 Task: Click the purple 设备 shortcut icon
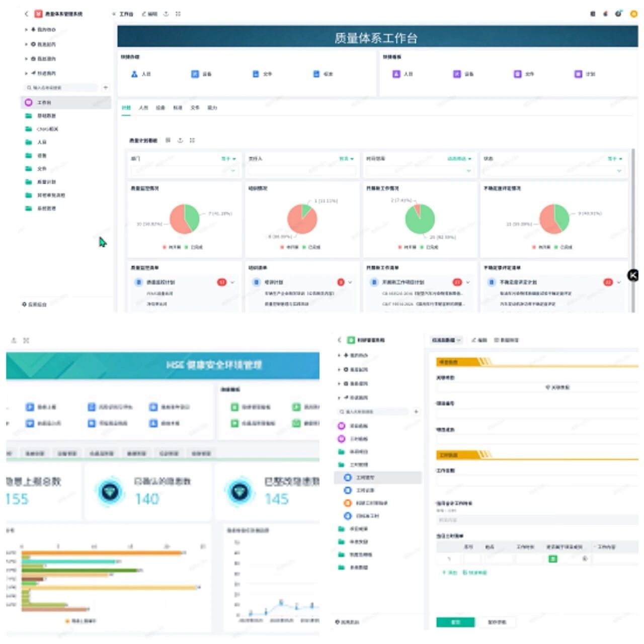pyautogui.click(x=457, y=74)
